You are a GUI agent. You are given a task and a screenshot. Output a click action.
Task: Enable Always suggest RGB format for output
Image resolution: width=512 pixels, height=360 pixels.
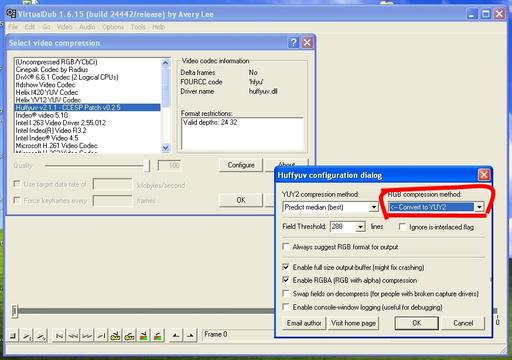point(286,247)
